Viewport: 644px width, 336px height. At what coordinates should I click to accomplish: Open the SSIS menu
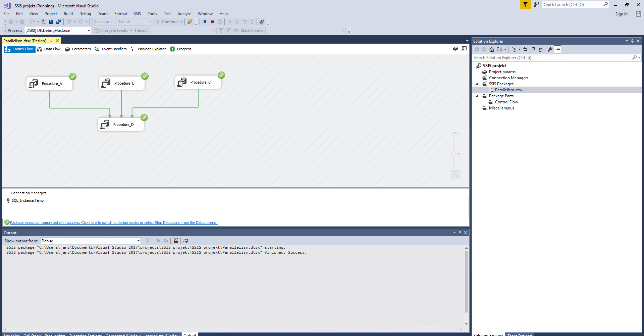[x=137, y=14]
